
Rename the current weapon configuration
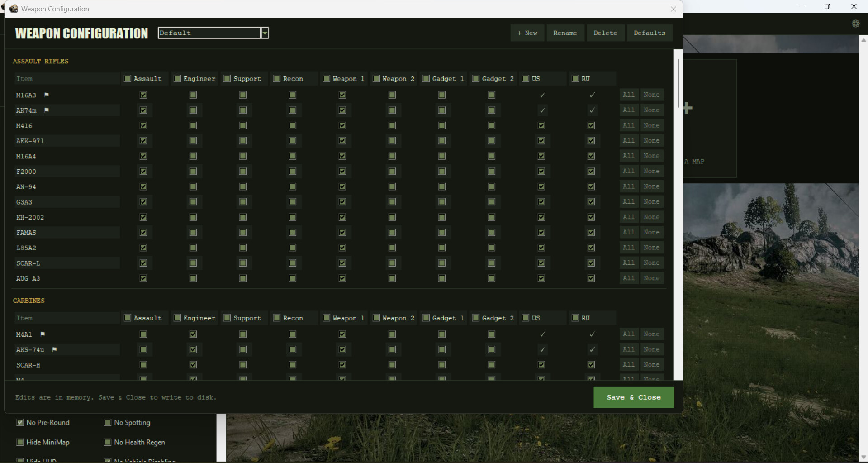[x=565, y=33]
